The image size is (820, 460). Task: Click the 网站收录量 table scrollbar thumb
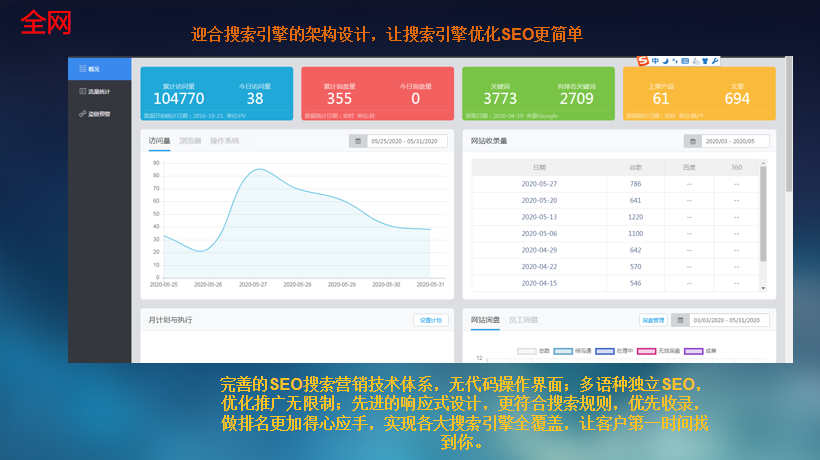pos(763,213)
